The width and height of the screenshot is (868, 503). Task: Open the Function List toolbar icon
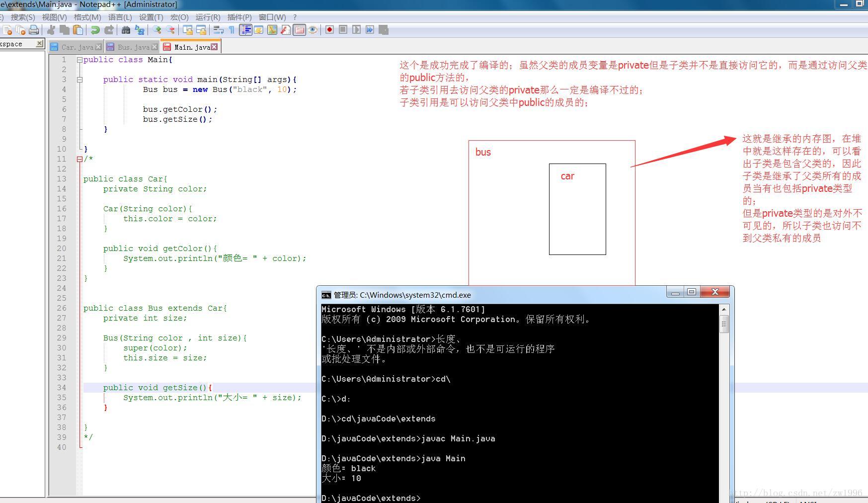pos(286,30)
